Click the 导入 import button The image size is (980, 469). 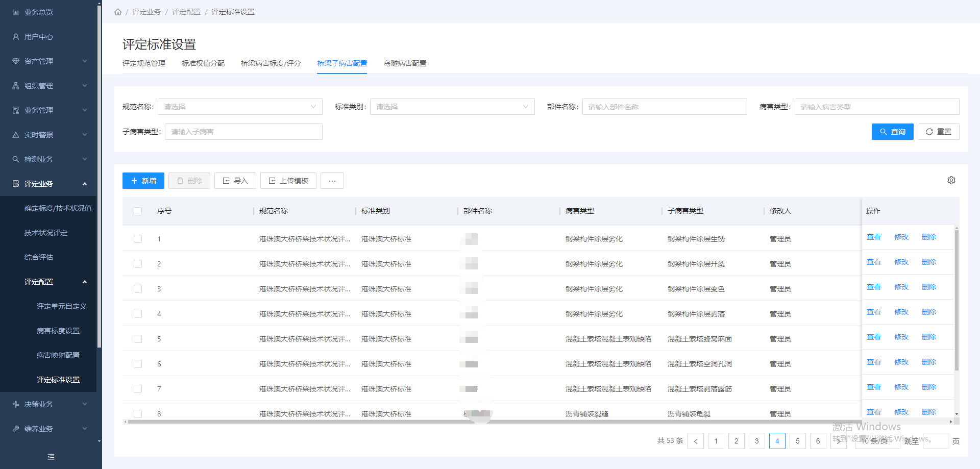pyautogui.click(x=235, y=181)
